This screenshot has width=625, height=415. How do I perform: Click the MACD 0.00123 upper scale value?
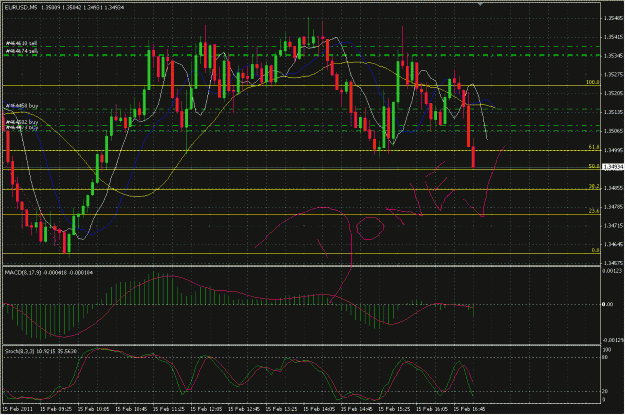pos(613,271)
